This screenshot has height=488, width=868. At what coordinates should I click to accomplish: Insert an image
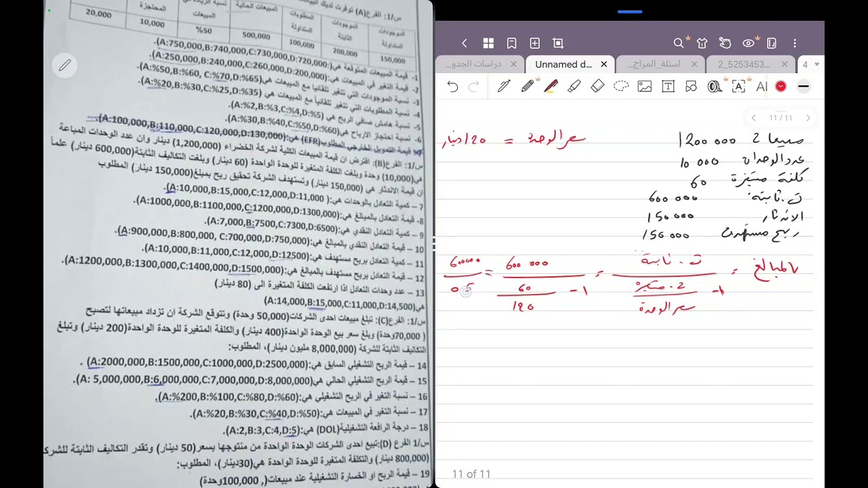click(x=644, y=87)
